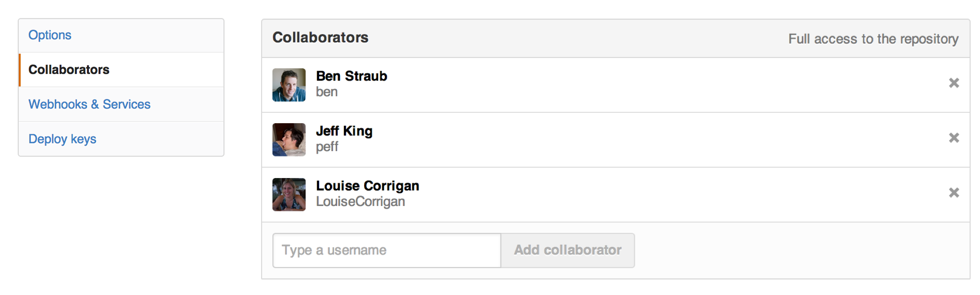Click the username 'ben' under Ben Straub
The height and width of the screenshot is (295, 980).
(327, 92)
